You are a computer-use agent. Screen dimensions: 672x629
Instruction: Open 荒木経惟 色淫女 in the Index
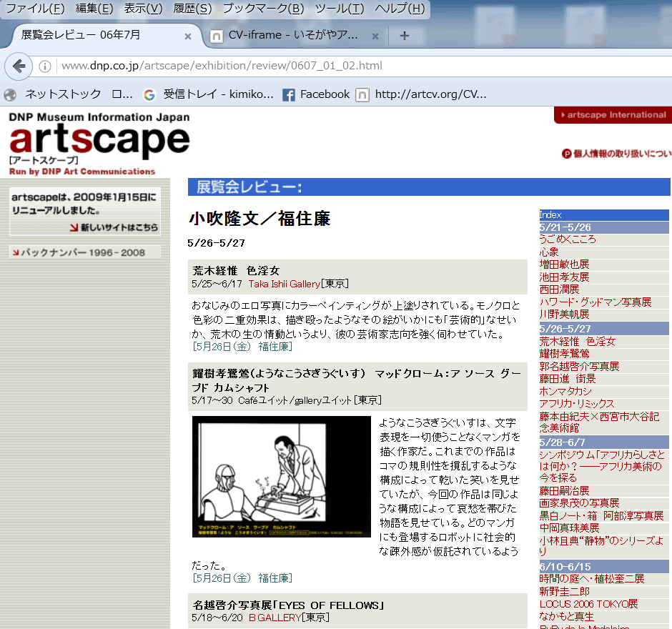(578, 342)
